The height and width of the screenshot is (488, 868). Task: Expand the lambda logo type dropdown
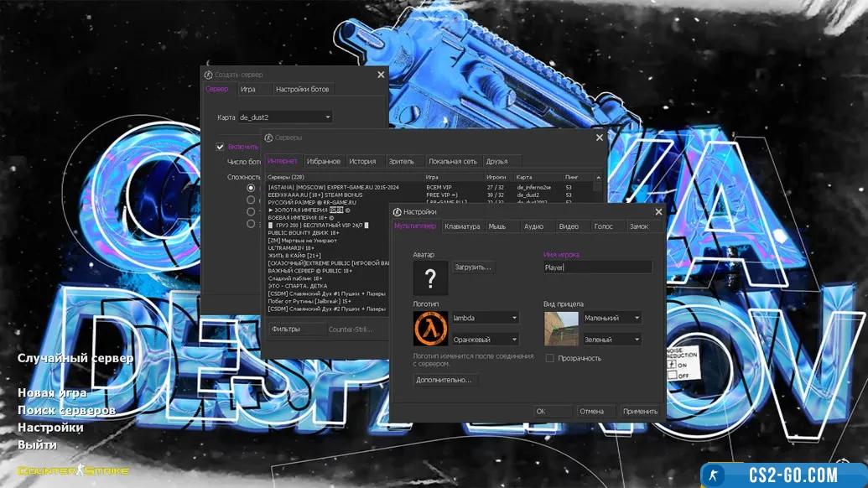click(x=485, y=318)
